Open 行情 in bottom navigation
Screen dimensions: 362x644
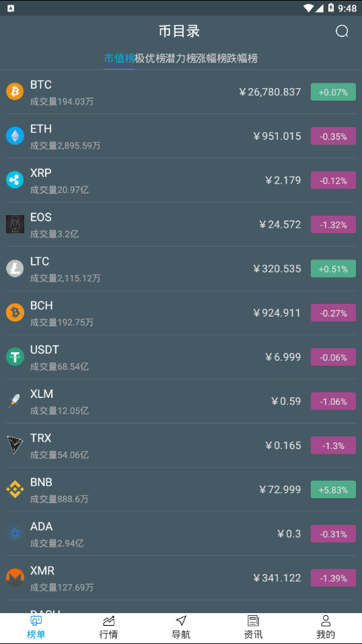tap(108, 627)
